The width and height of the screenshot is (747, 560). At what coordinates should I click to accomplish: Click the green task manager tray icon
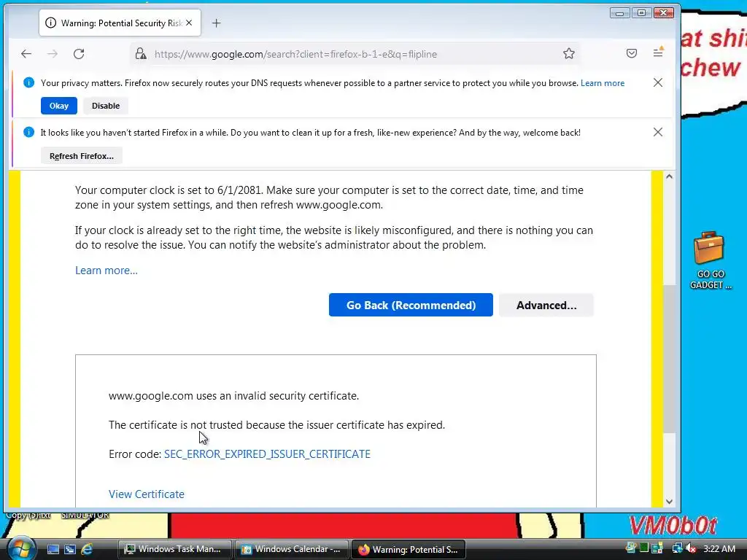click(x=644, y=548)
